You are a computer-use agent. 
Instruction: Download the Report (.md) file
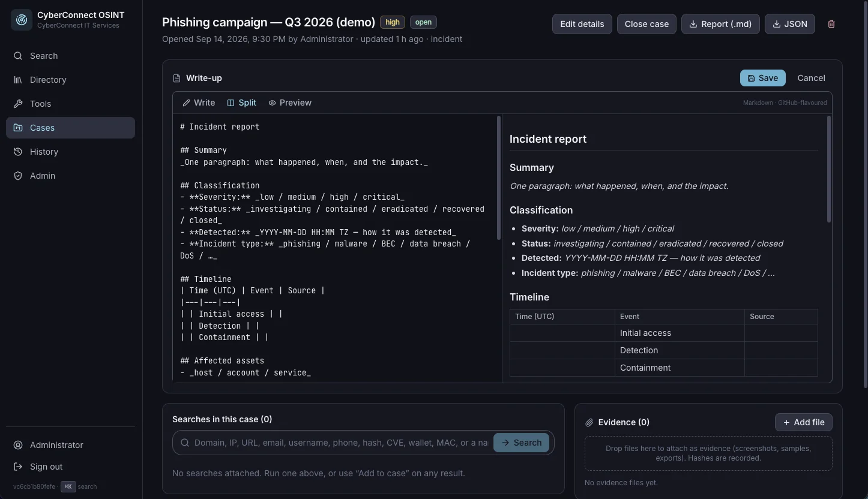coord(720,24)
